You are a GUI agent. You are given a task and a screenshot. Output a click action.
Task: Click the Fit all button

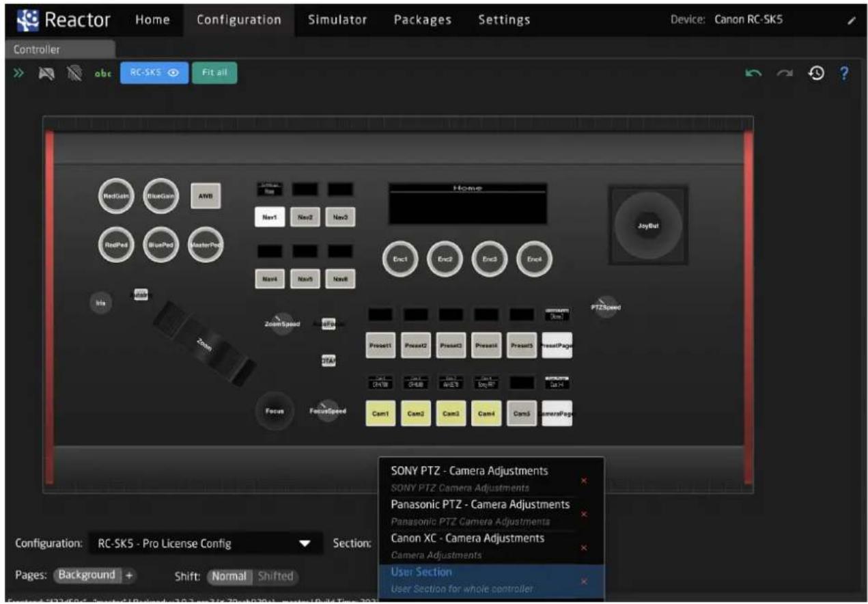[x=214, y=74]
